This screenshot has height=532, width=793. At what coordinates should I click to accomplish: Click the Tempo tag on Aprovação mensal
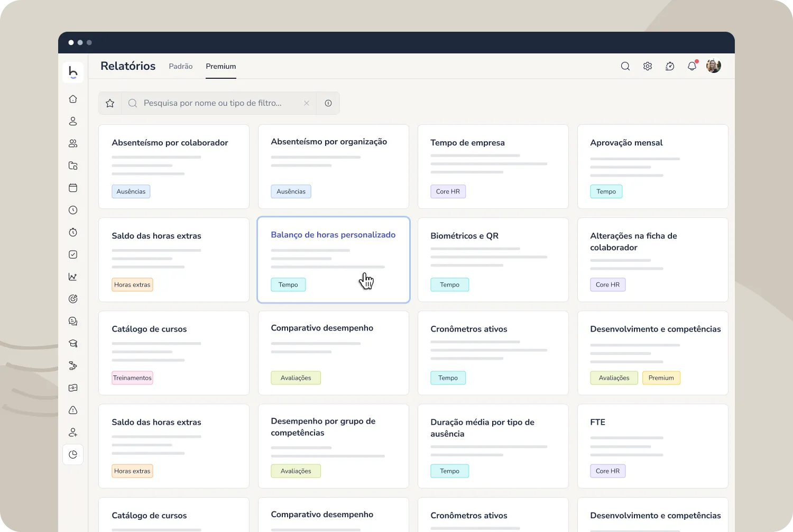coord(606,191)
